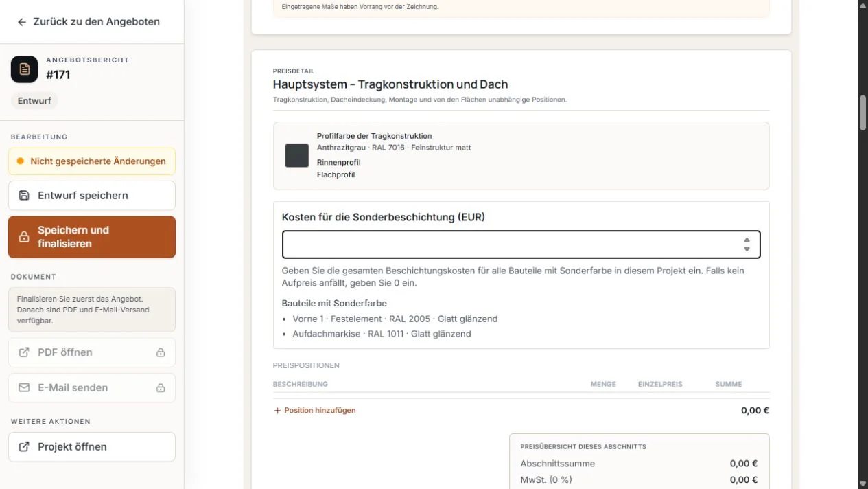
Task: Click the Flachprofil value text
Action: pos(336,175)
